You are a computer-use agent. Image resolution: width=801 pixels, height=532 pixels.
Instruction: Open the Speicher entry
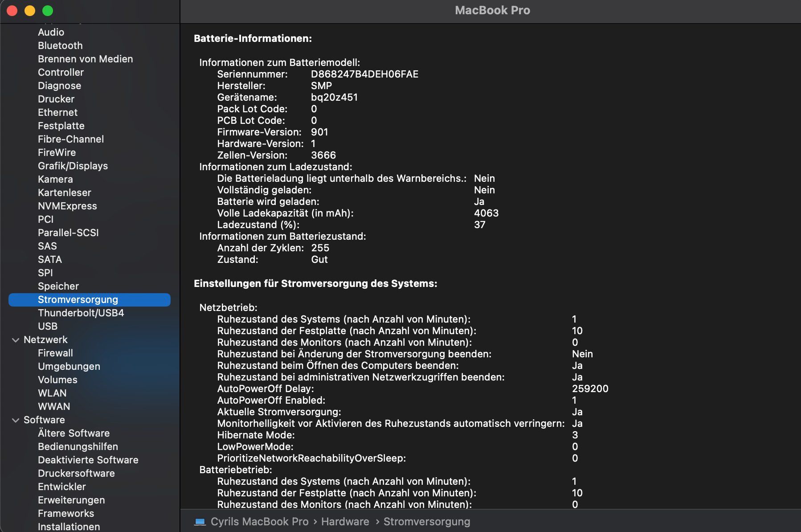click(58, 286)
